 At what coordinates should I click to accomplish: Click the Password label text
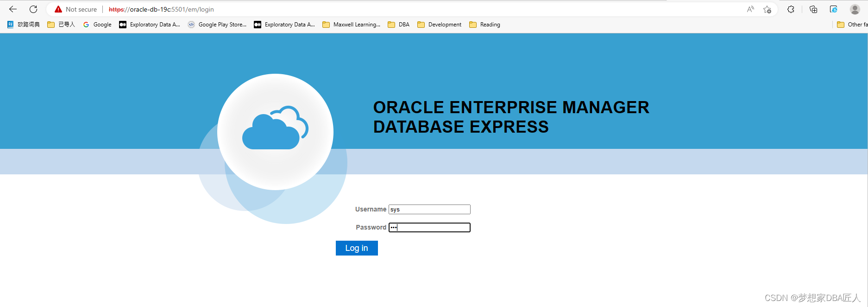tap(371, 227)
